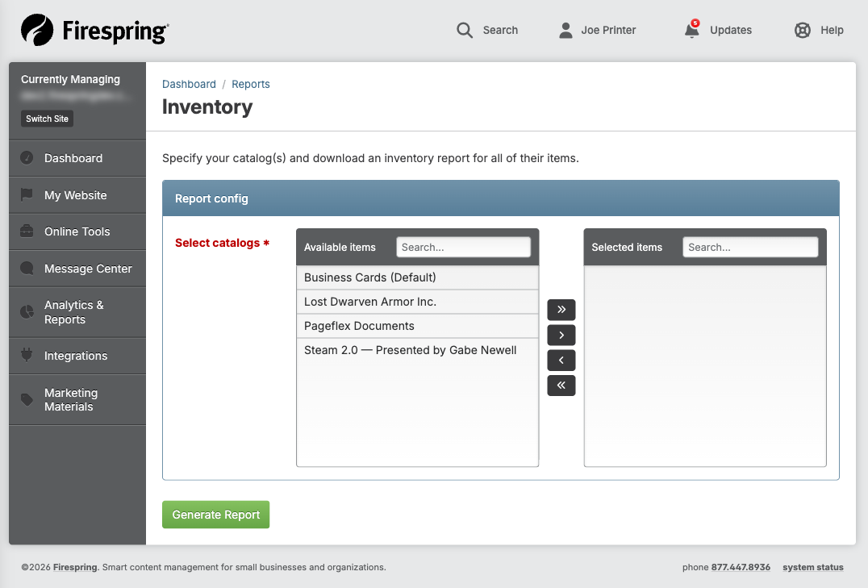The height and width of the screenshot is (588, 868).
Task: Click the Switch Site button
Action: pos(47,119)
